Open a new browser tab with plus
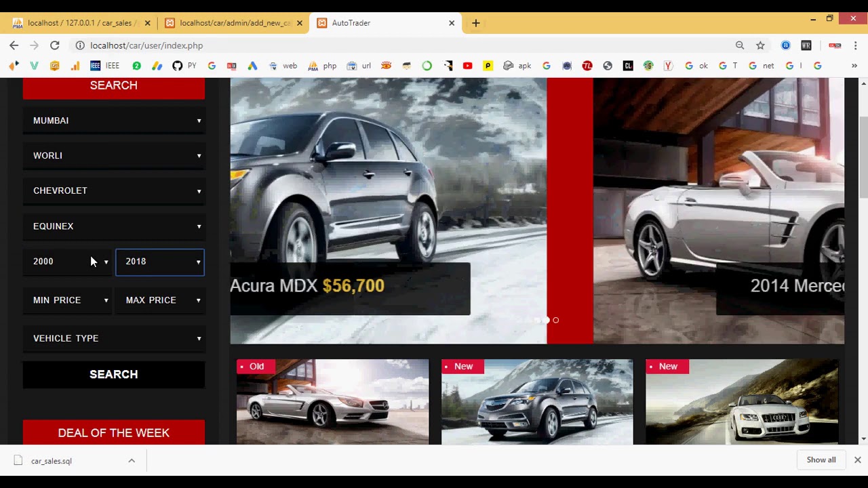The width and height of the screenshot is (868, 488). (476, 23)
